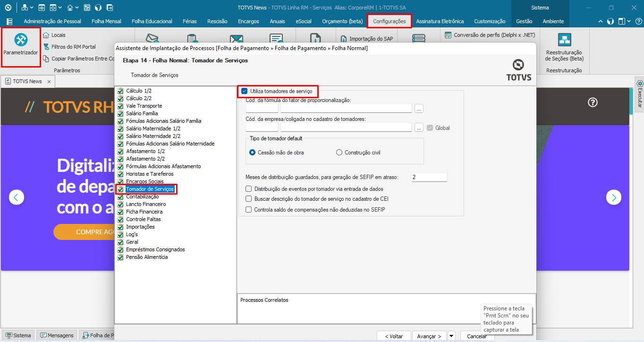Click Copiar Parâmetros Entre Coligadas item
The width and height of the screenshot is (644, 342).
(78, 59)
